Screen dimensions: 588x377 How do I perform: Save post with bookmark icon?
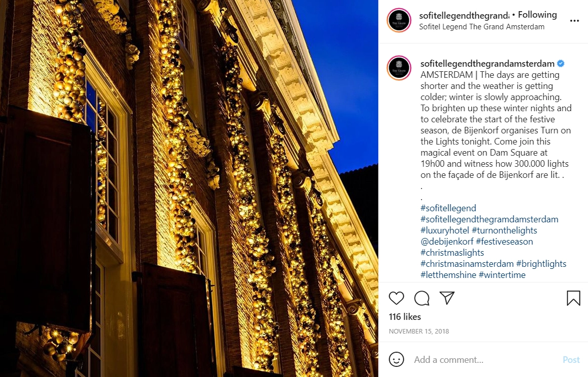point(573,298)
